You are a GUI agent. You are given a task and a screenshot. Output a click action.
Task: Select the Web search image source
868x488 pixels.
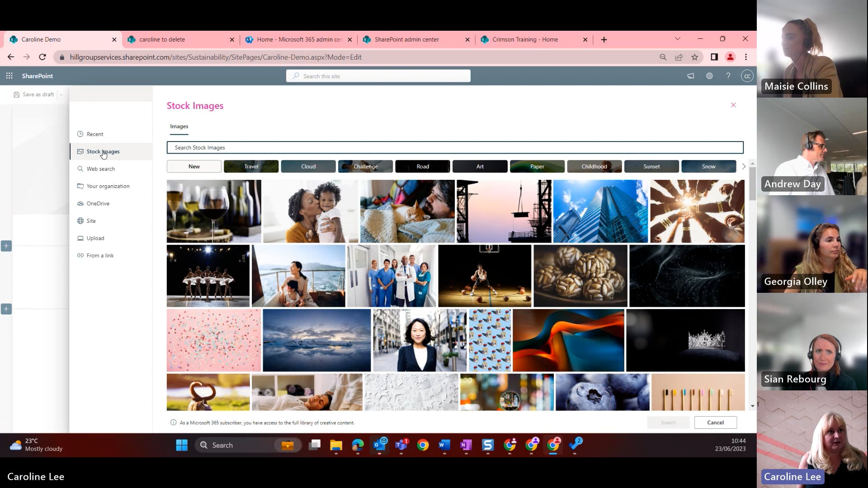100,169
